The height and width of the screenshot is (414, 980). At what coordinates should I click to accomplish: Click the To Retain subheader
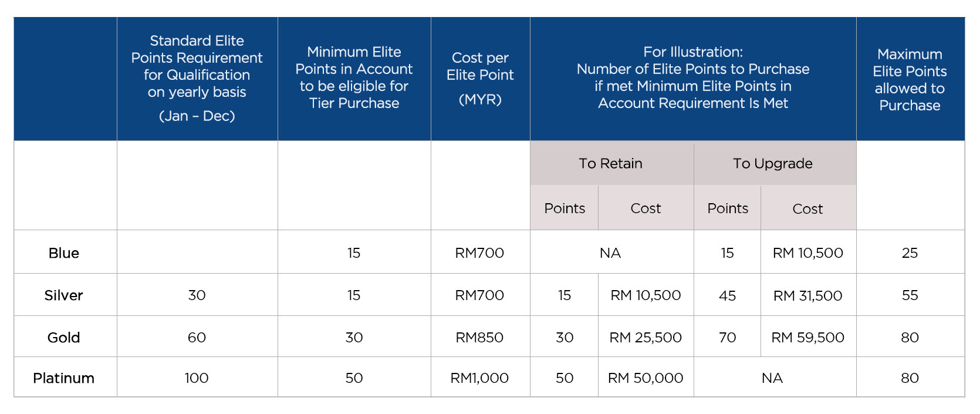[x=611, y=163]
